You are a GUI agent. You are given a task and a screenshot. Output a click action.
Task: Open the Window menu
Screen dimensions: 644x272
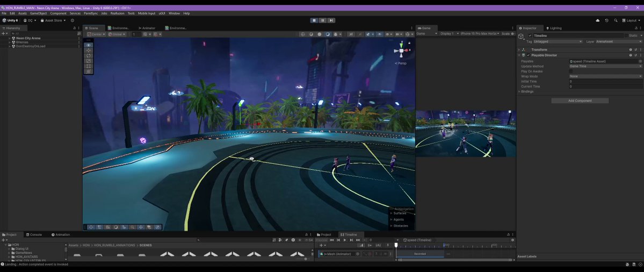(174, 13)
